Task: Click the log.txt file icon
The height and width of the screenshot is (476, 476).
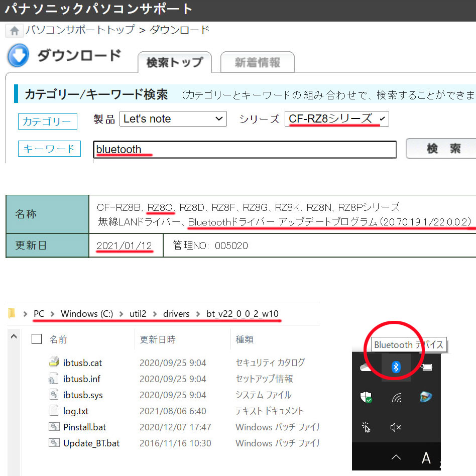Action: (54, 410)
